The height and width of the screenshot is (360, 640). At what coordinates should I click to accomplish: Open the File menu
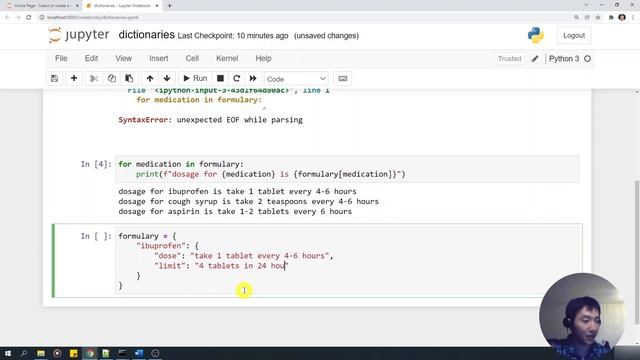(61, 58)
